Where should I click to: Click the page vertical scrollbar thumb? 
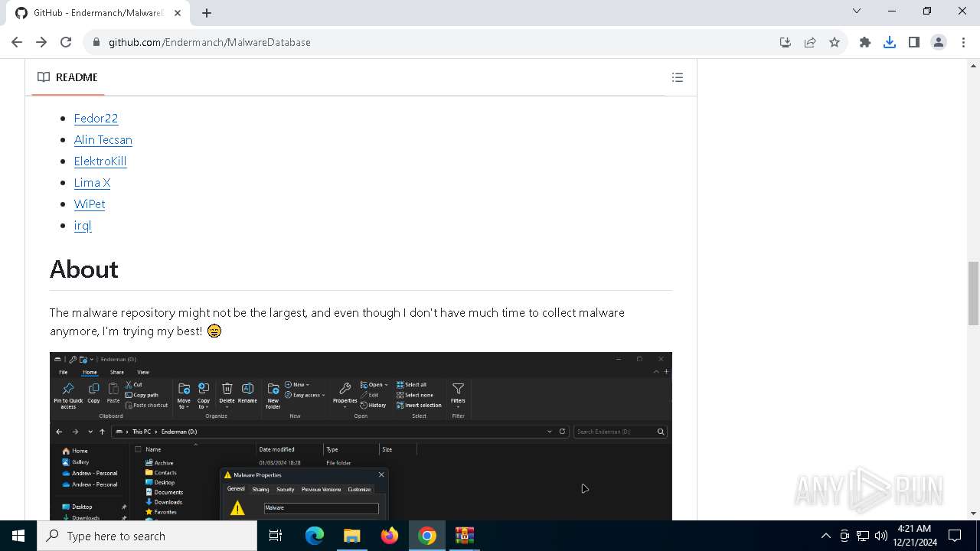pyautogui.click(x=973, y=293)
